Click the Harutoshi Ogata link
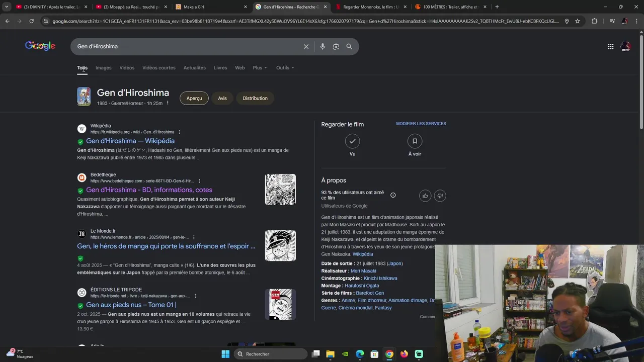This screenshot has width=644, height=362. pyautogui.click(x=362, y=286)
